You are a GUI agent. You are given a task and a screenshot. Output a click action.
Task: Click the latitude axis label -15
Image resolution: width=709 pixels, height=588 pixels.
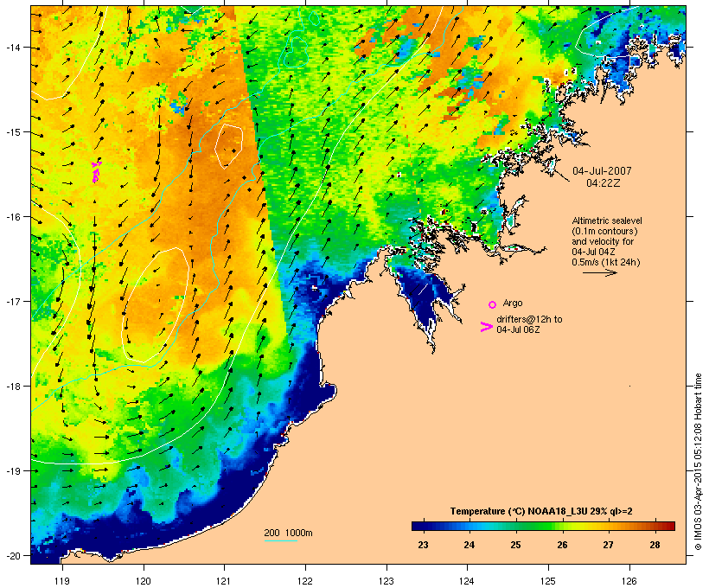click(x=13, y=132)
